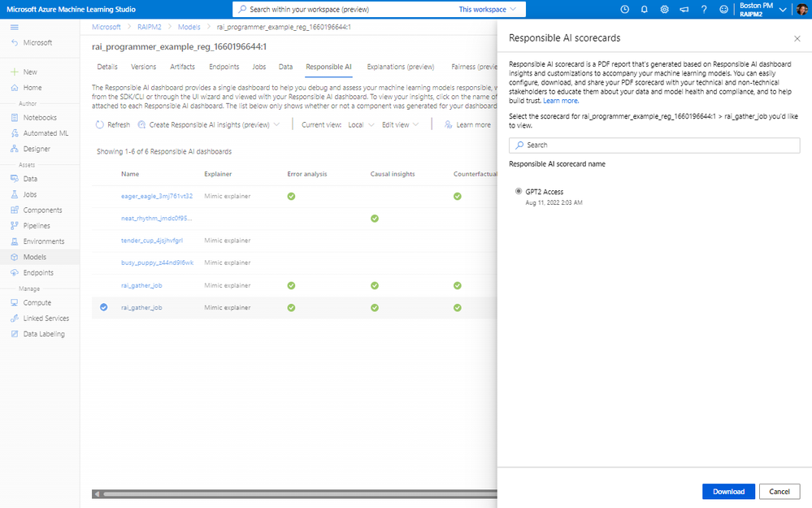Open the neat_rhythm dashboard link
Image resolution: width=812 pixels, height=508 pixels.
(156, 218)
